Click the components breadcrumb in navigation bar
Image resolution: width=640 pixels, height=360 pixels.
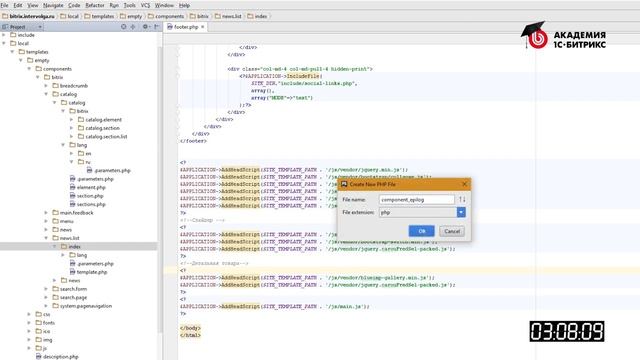point(166,16)
